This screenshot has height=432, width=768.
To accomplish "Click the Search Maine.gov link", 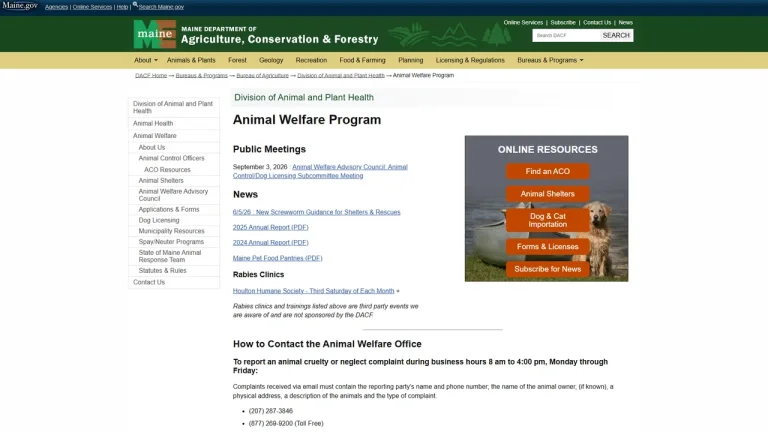I will [161, 7].
